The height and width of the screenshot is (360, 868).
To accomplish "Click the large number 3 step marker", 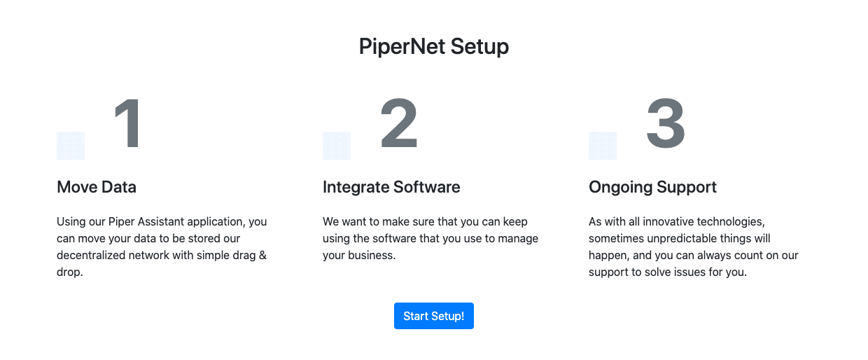I will [665, 124].
